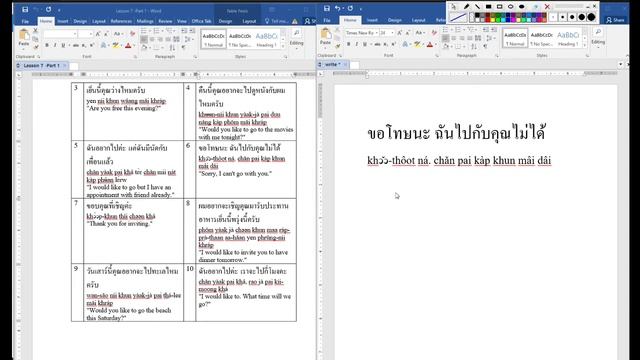Screen dimensions: 640x360
Task: Select the filled rectangle drawing tool
Action: coord(488,7)
